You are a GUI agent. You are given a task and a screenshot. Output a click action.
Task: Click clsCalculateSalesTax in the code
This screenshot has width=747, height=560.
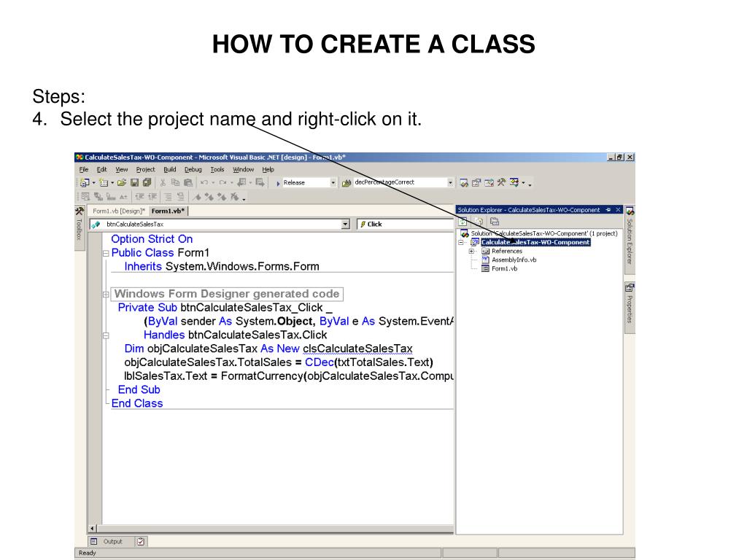click(357, 349)
